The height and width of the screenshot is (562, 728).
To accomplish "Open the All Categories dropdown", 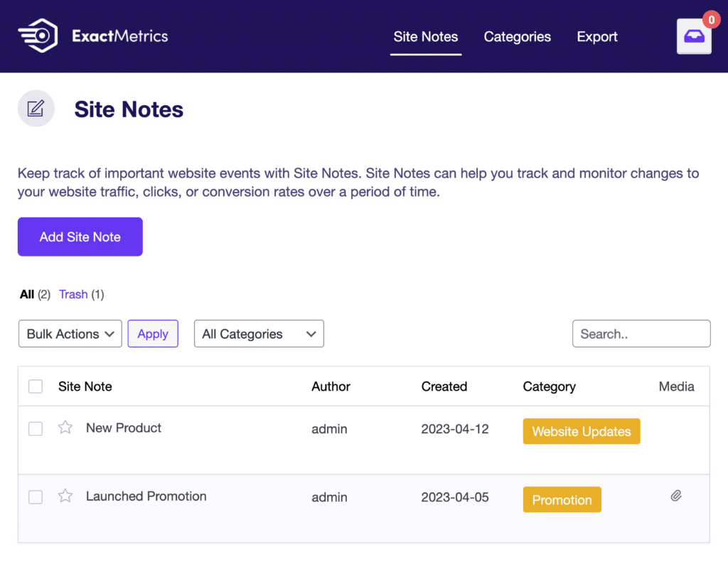I will pos(259,333).
